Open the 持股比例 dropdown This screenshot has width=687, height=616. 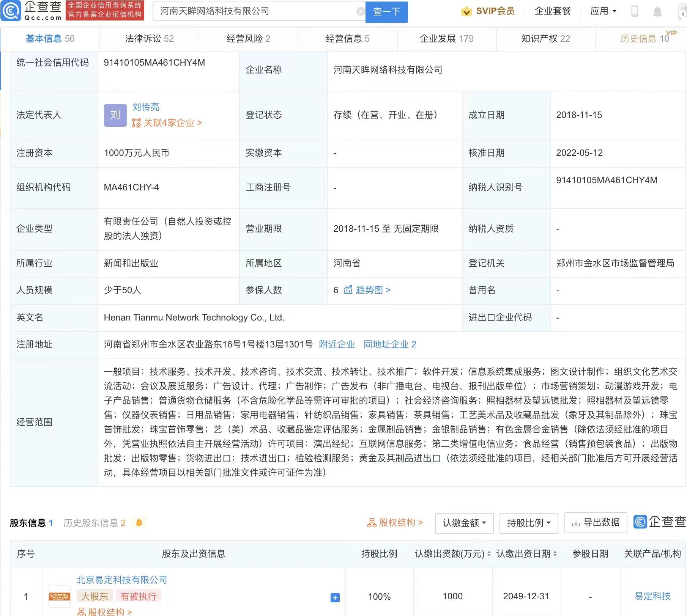(x=529, y=523)
